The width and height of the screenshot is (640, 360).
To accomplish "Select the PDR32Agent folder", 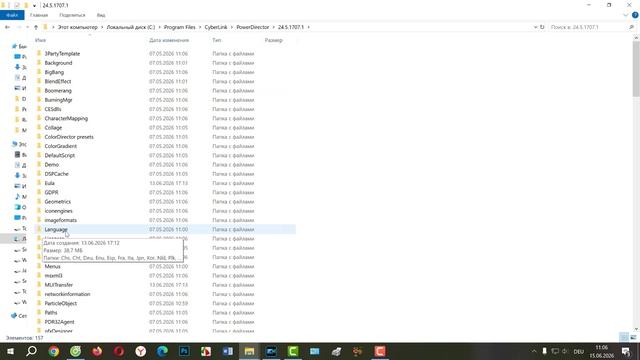I will [x=59, y=322].
